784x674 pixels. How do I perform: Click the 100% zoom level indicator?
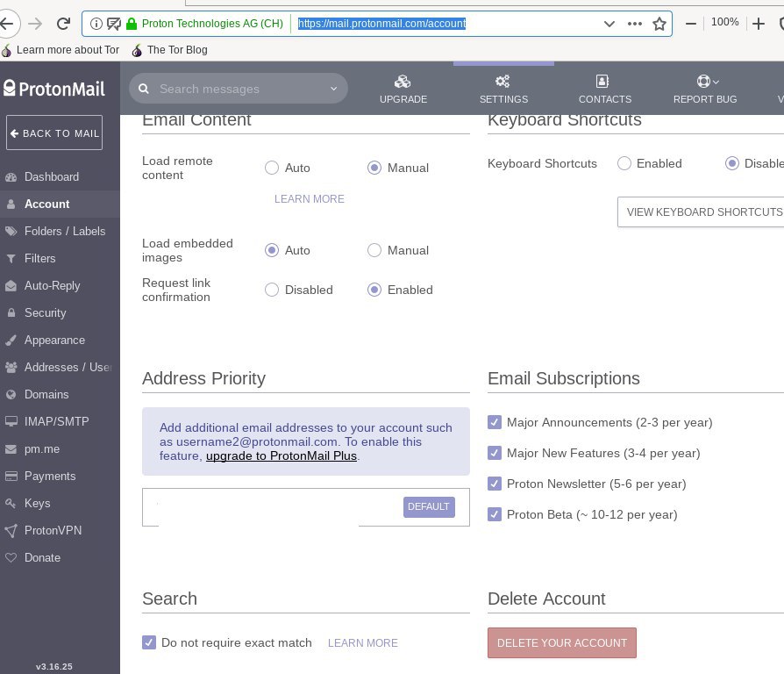[x=724, y=22]
